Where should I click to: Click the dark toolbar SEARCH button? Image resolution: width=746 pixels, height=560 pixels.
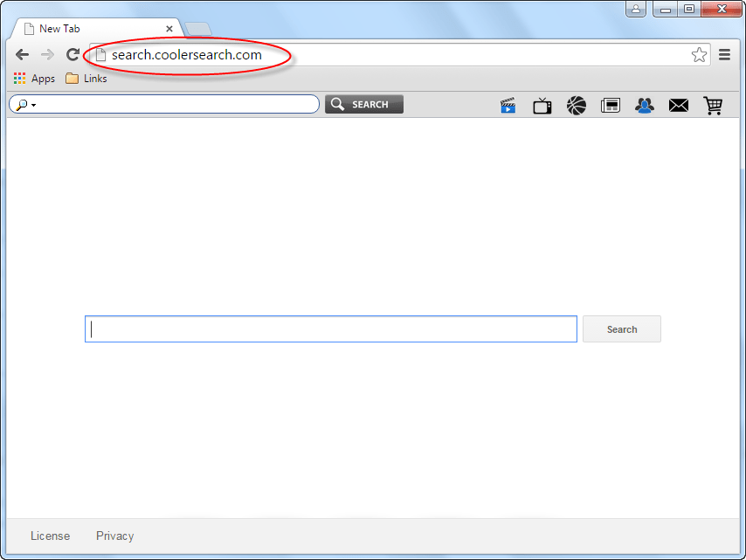coord(364,104)
